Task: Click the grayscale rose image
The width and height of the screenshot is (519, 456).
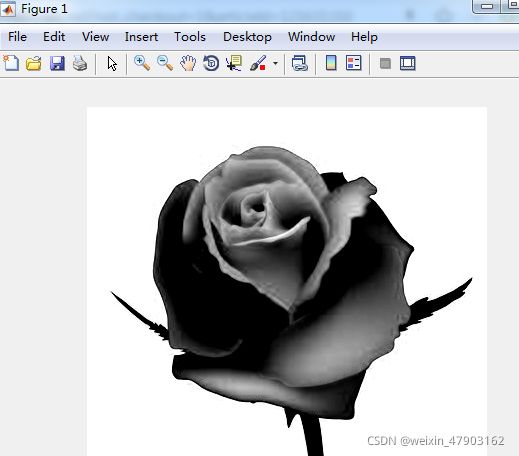Action: tap(287, 281)
